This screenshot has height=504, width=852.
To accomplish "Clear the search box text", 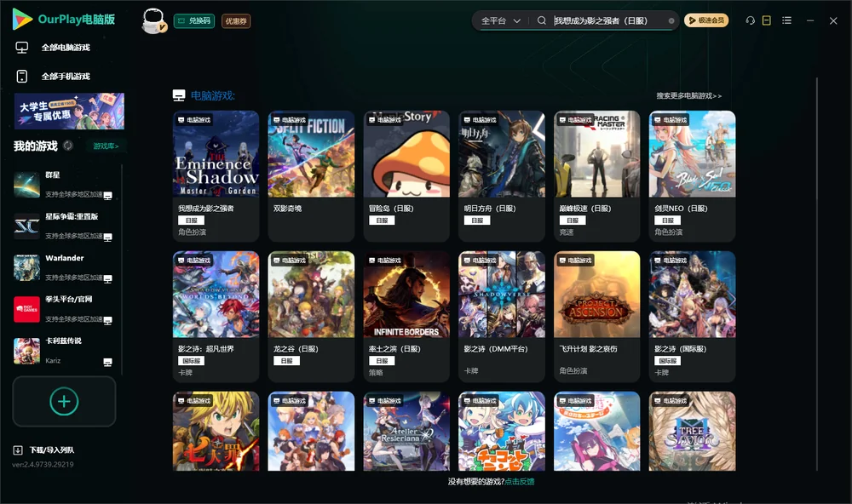I will [x=671, y=21].
